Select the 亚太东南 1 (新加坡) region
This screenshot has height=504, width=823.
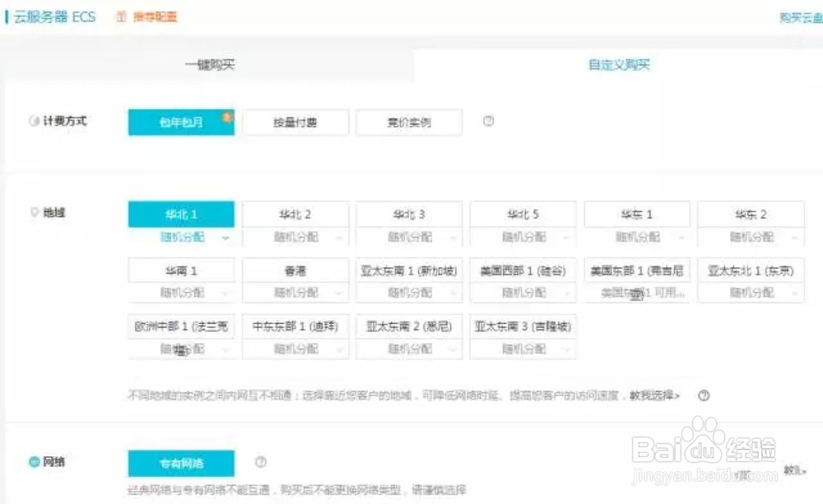pyautogui.click(x=407, y=270)
